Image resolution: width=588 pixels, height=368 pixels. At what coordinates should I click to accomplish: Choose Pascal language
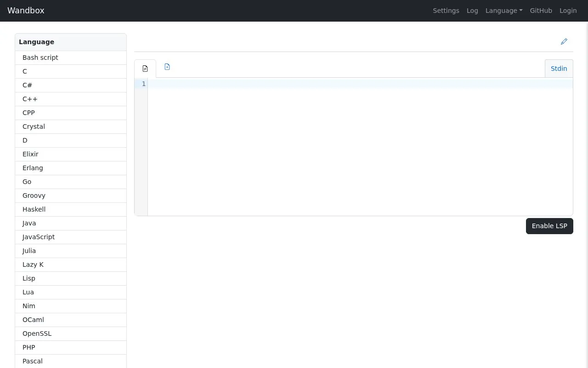(71, 361)
